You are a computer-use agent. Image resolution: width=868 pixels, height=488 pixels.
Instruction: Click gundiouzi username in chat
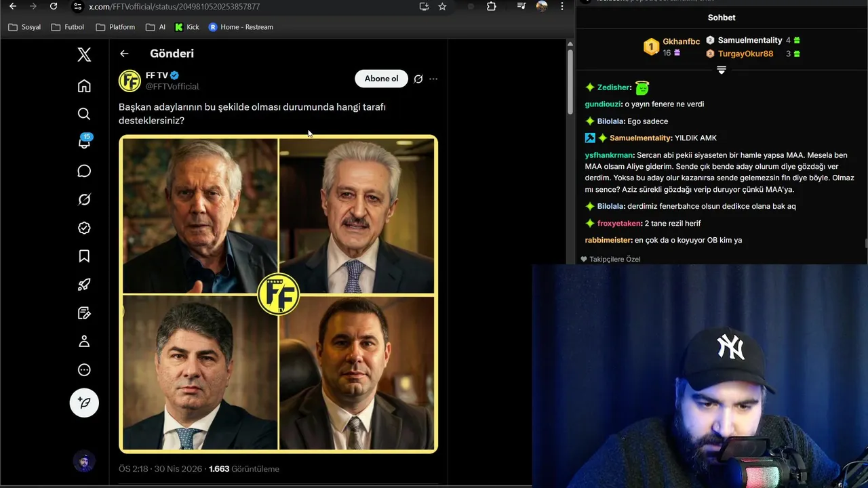pyautogui.click(x=603, y=104)
